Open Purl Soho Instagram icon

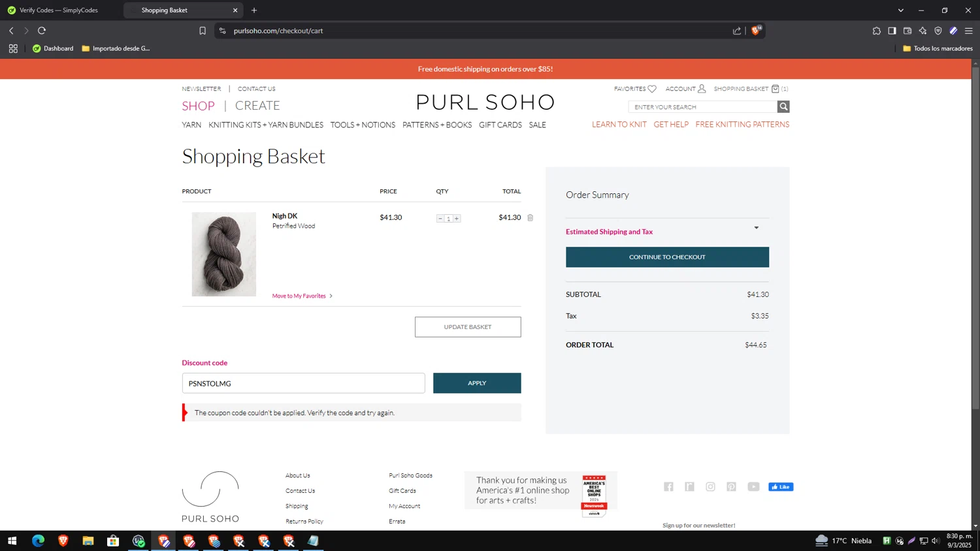pyautogui.click(x=710, y=486)
